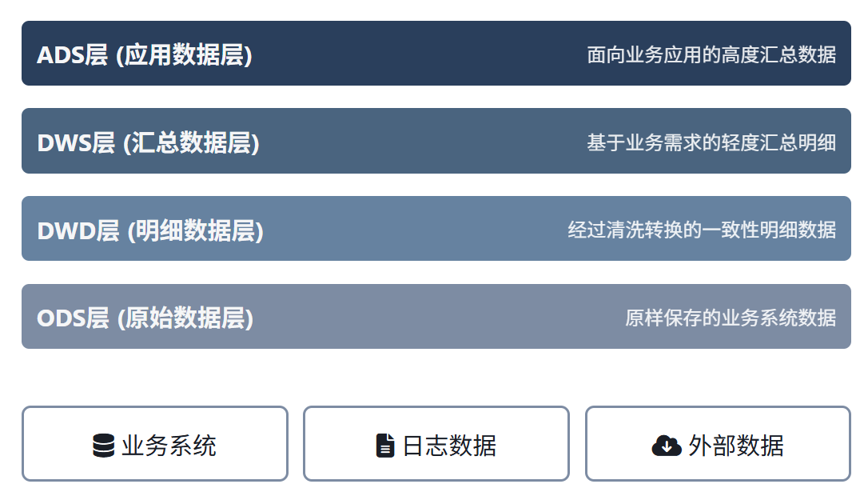Select the 日志数据 source box
The height and width of the screenshot is (504, 868).
click(436, 444)
